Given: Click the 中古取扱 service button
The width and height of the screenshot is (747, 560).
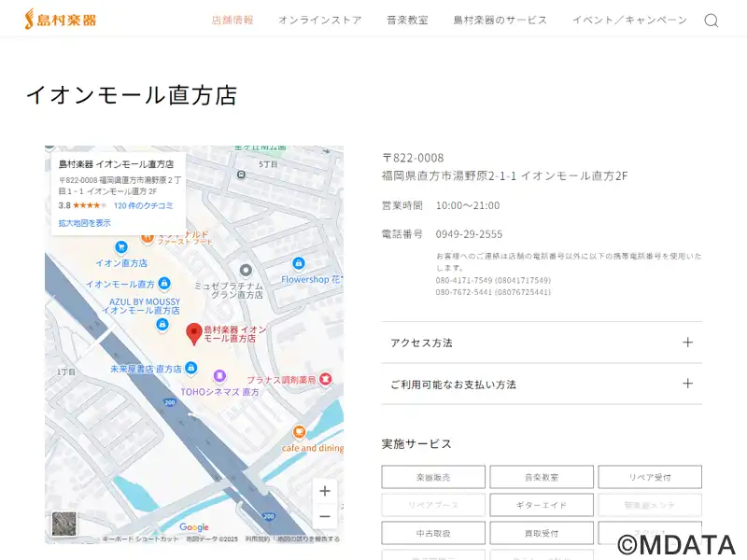Looking at the screenshot, I should tap(433, 533).
